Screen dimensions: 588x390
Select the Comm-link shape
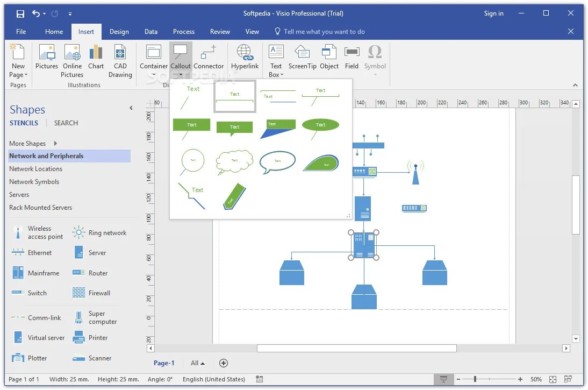pos(36,317)
